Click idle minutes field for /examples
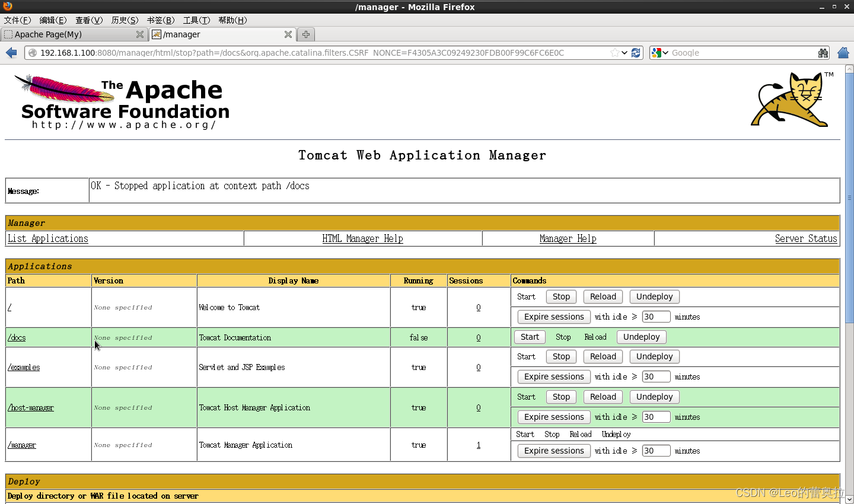The height and width of the screenshot is (504, 854). click(656, 377)
